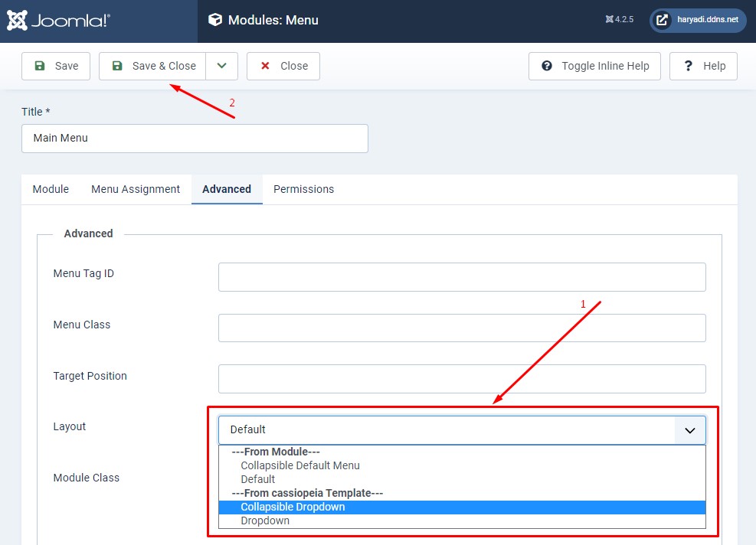The image size is (756, 545).
Task: Click Save & Close button
Action: [x=153, y=66]
